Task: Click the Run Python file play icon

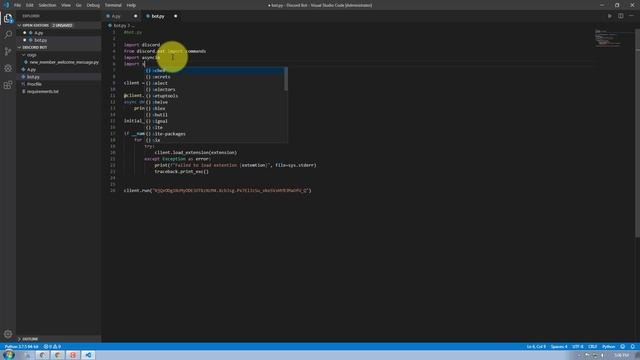Action: click(610, 16)
